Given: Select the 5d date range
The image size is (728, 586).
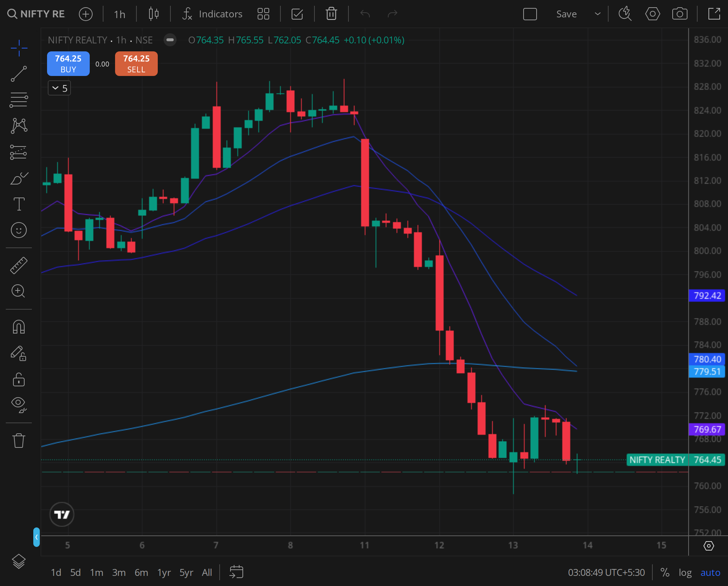Looking at the screenshot, I should point(75,573).
